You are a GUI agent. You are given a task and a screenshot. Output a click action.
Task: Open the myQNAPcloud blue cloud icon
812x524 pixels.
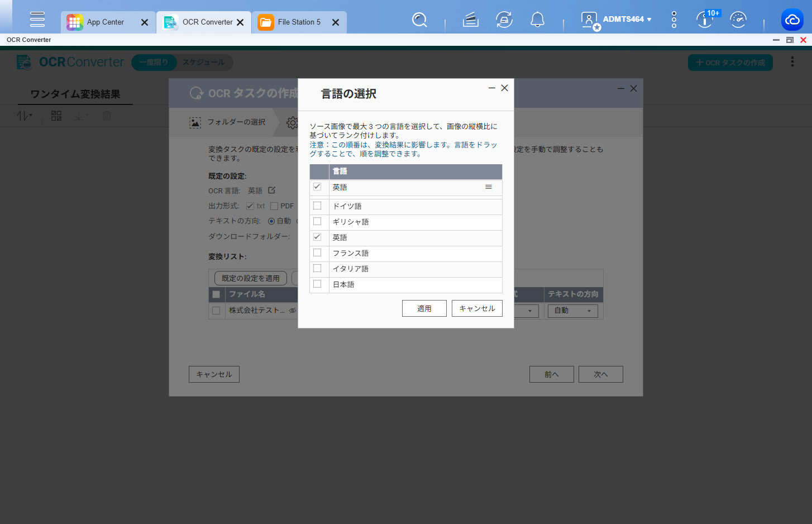click(792, 20)
